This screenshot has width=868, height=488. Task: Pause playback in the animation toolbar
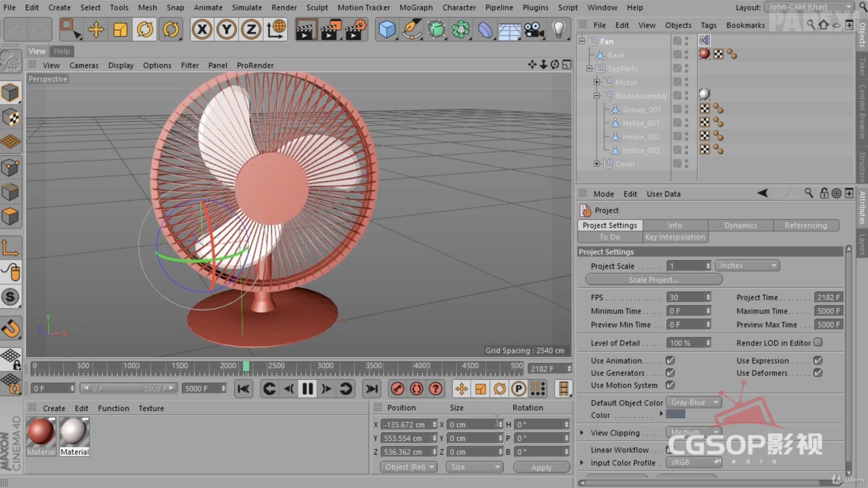307,388
